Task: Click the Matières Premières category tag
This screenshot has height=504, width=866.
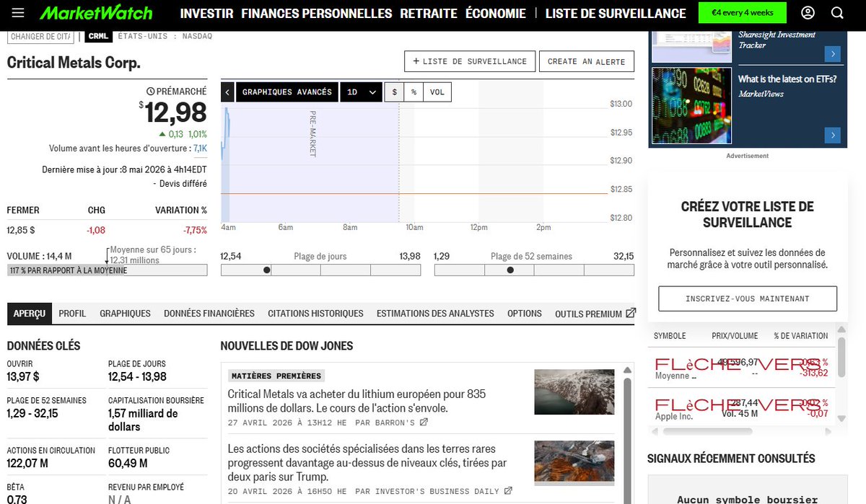Action: pos(277,376)
